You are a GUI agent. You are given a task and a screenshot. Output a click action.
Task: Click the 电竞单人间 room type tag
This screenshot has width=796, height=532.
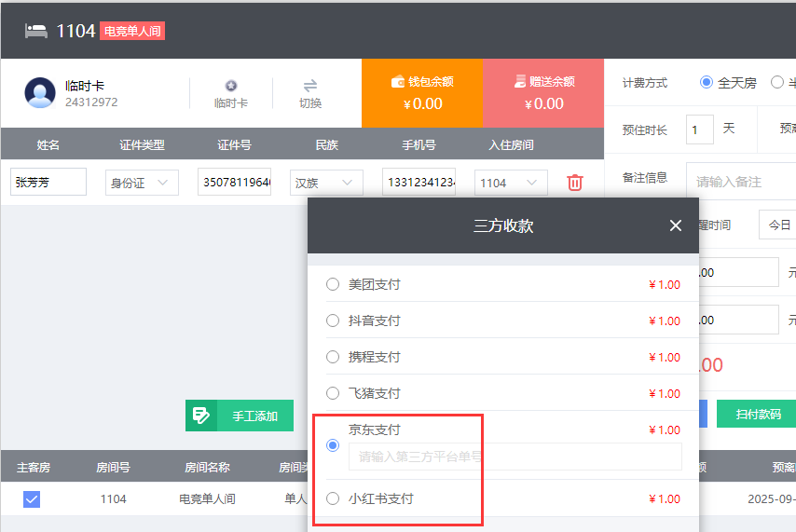tap(132, 31)
